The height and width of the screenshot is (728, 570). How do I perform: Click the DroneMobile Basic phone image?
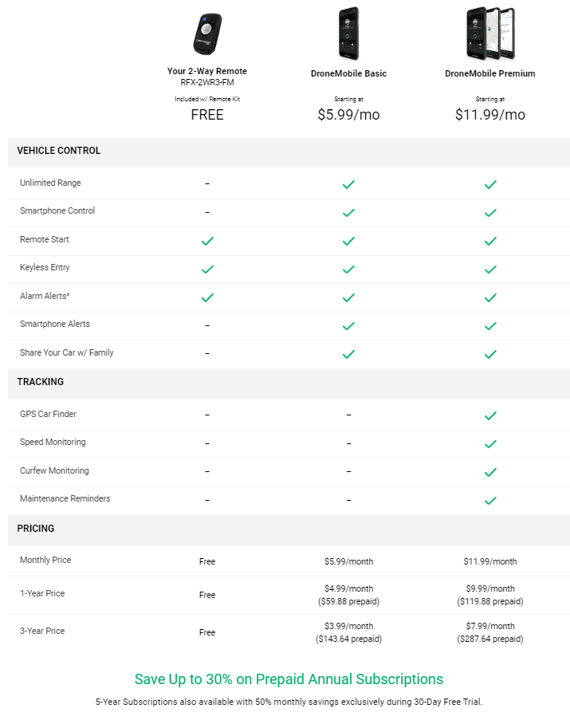tap(348, 33)
